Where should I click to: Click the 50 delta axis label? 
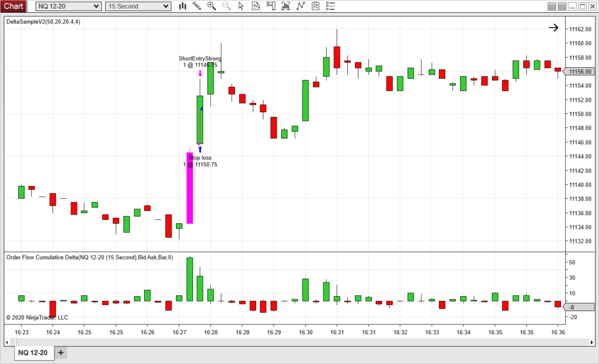[572, 262]
